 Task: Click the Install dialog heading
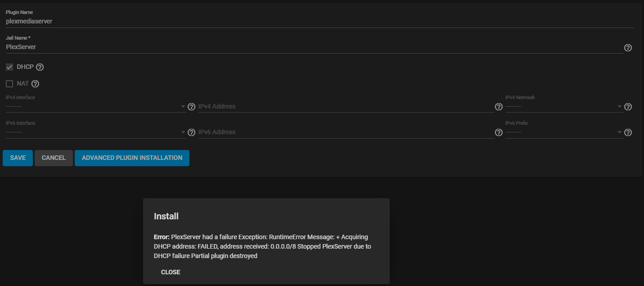tap(166, 216)
